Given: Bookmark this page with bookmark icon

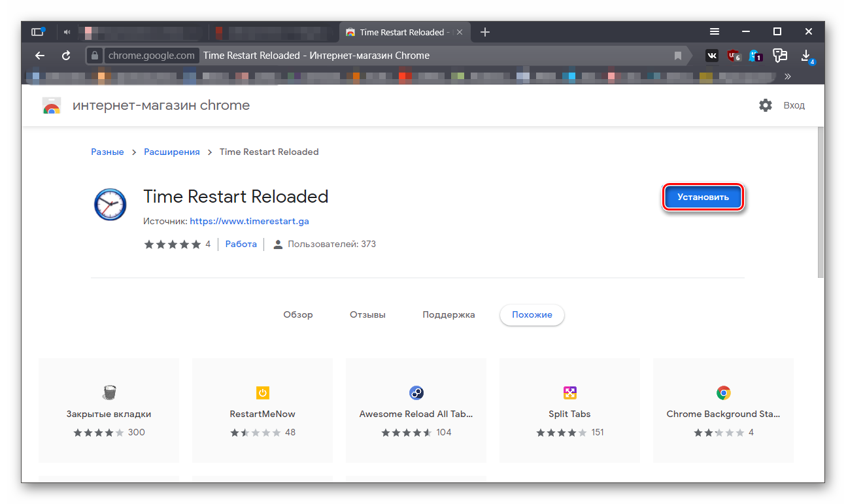Looking at the screenshot, I should [678, 56].
